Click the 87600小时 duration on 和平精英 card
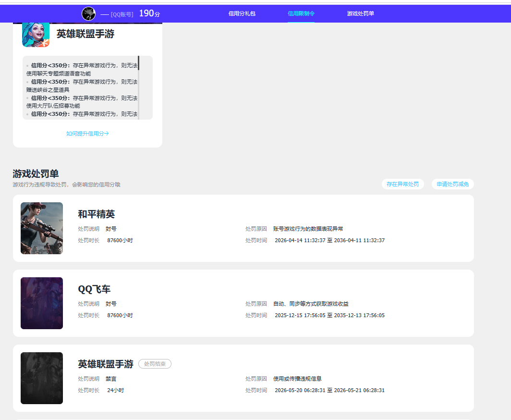Screen dimensions: 511x420 [120, 240]
